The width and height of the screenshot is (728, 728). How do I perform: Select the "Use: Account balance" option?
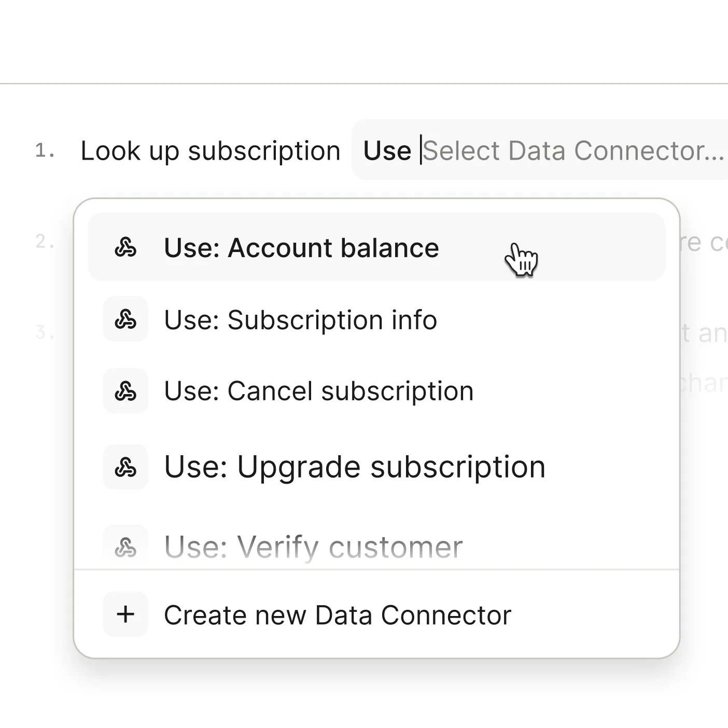[301, 247]
